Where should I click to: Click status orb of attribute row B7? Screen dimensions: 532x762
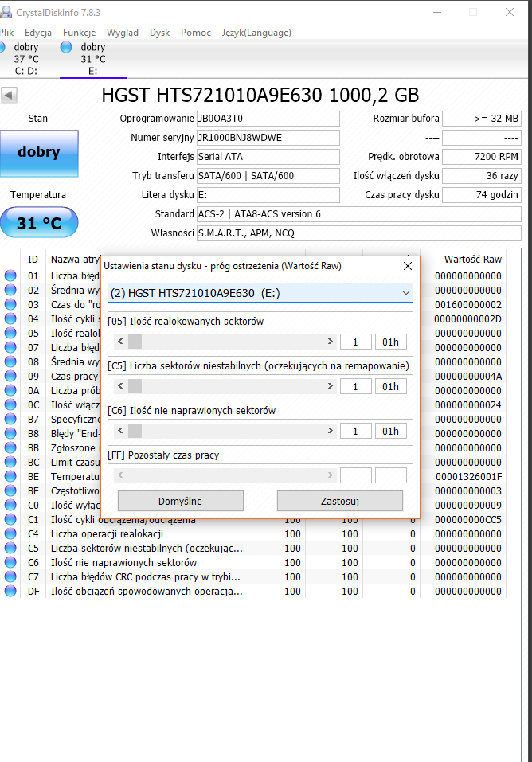10,420
